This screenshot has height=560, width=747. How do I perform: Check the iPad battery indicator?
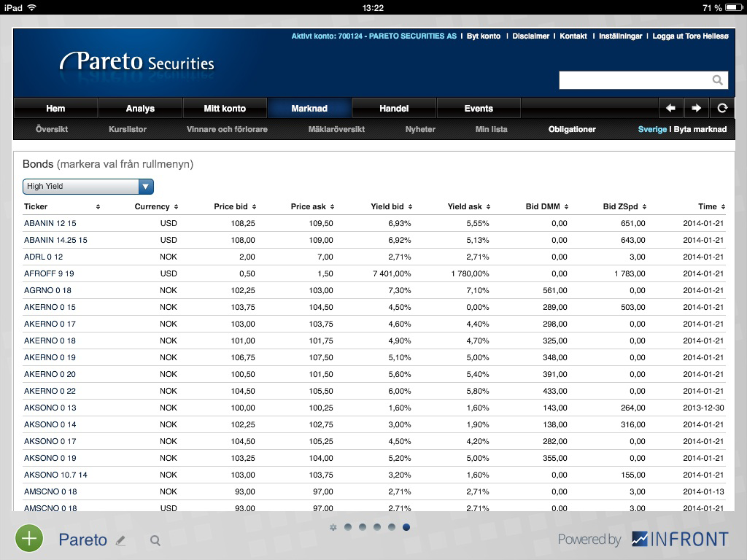pyautogui.click(x=734, y=7)
